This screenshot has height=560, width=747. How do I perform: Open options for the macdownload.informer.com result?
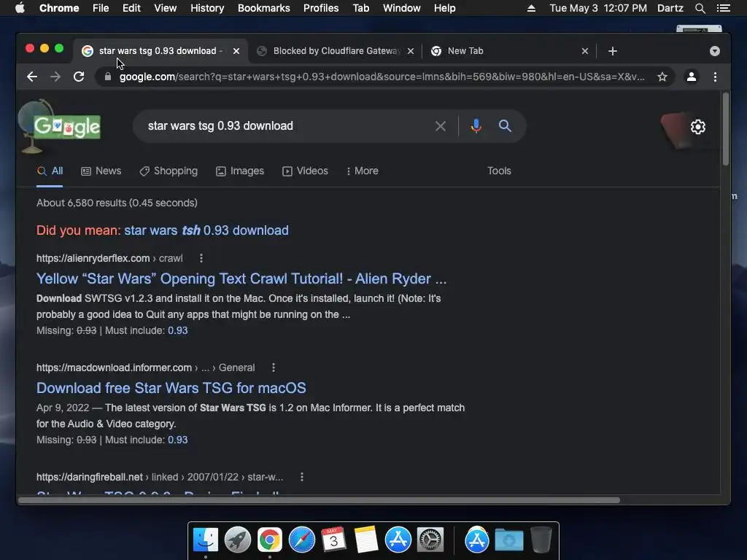pos(273,367)
